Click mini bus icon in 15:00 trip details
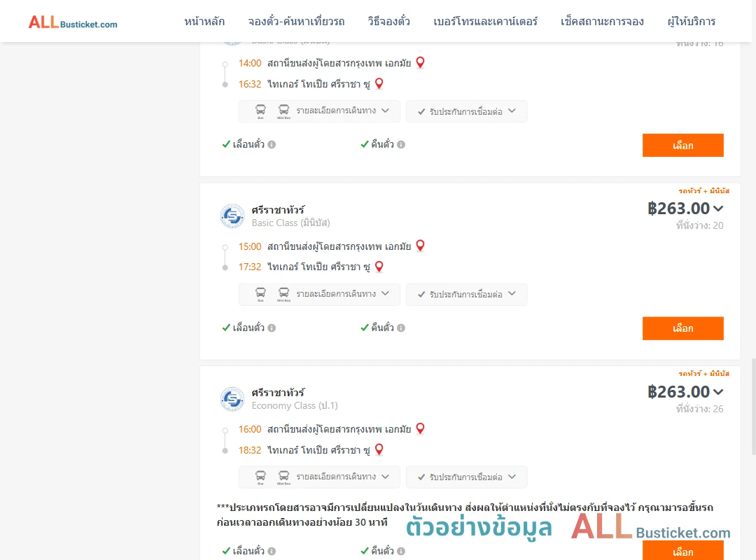The image size is (756, 560). 283,294
